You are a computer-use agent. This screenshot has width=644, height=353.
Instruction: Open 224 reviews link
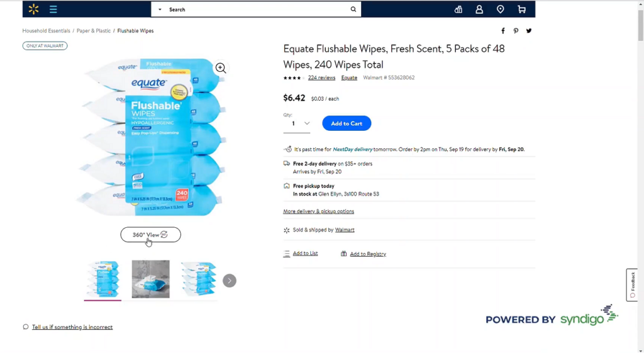[321, 77]
